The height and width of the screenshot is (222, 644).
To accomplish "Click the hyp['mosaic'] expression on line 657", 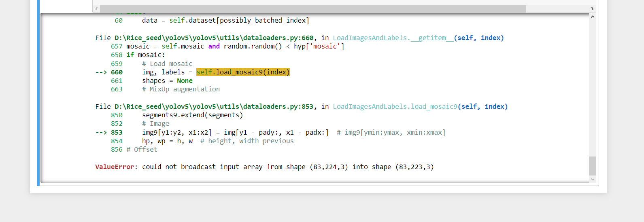I will pyautogui.click(x=319, y=46).
